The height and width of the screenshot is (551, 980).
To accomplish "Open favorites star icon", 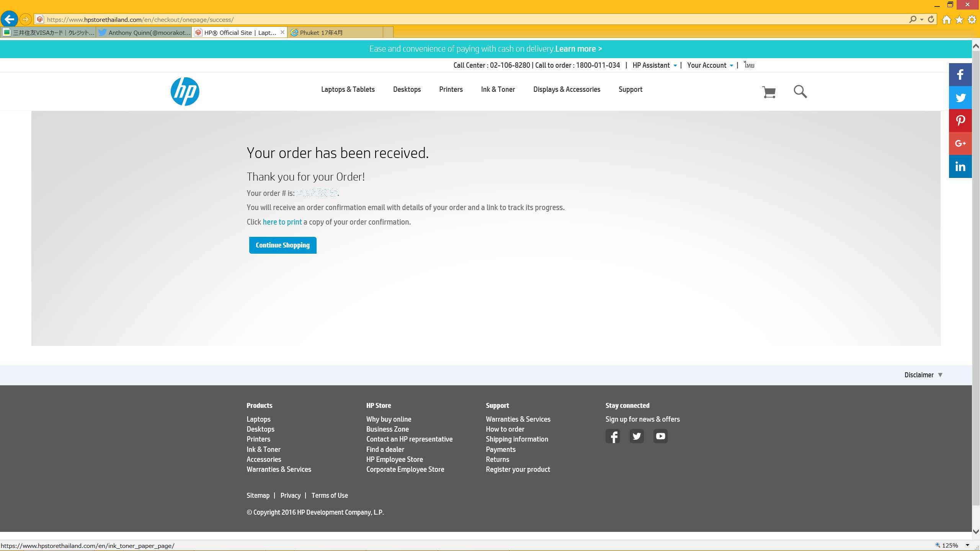I will [959, 20].
